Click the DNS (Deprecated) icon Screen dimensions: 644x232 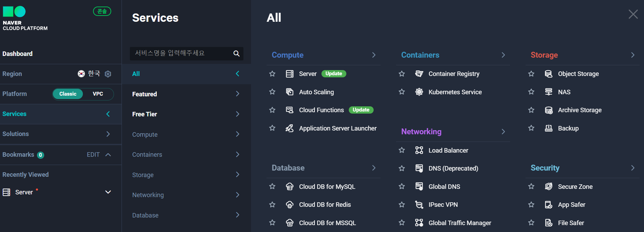[x=419, y=168]
